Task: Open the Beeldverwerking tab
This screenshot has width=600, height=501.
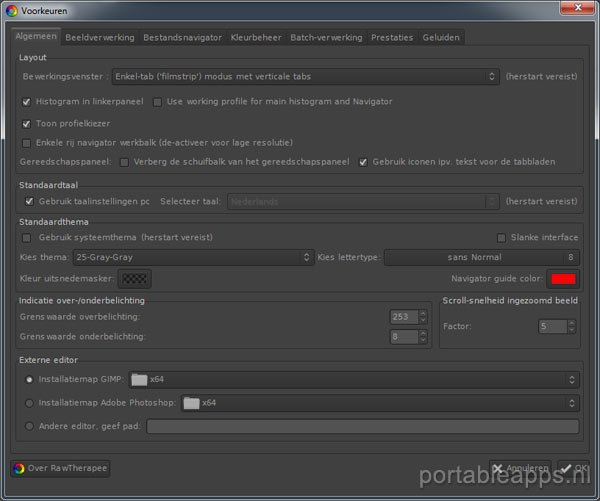Action: pos(100,38)
